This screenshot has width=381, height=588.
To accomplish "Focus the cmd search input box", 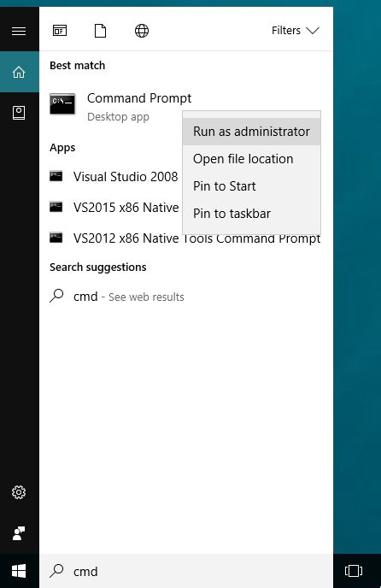I will [x=186, y=571].
